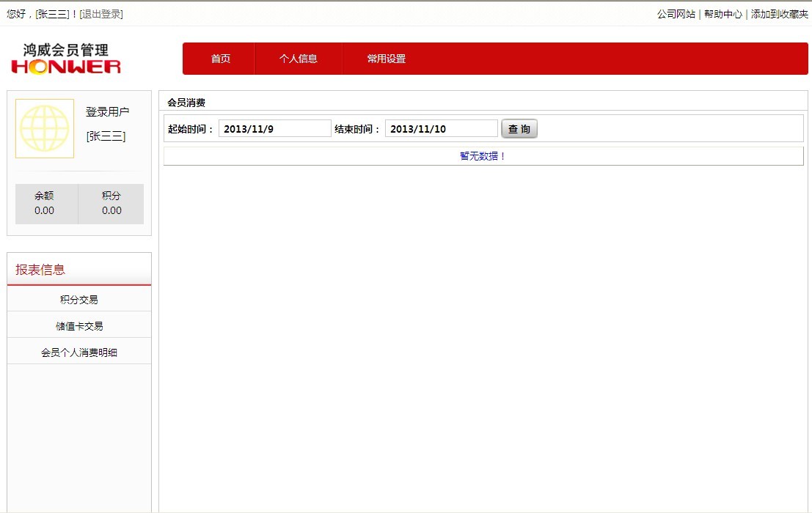
Task: Open 储值卡交易 report in sidebar
Action: (79, 325)
